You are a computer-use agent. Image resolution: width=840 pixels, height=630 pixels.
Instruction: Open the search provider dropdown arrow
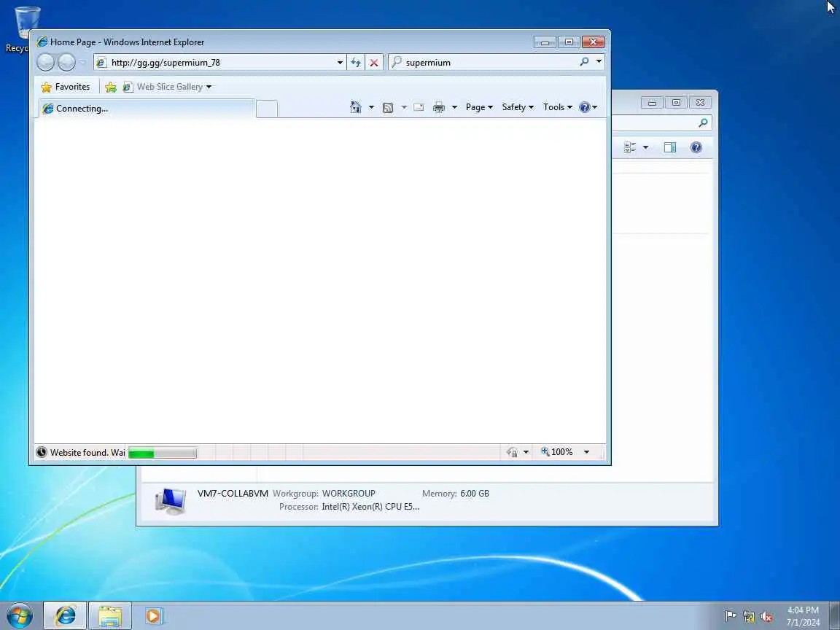(x=599, y=62)
